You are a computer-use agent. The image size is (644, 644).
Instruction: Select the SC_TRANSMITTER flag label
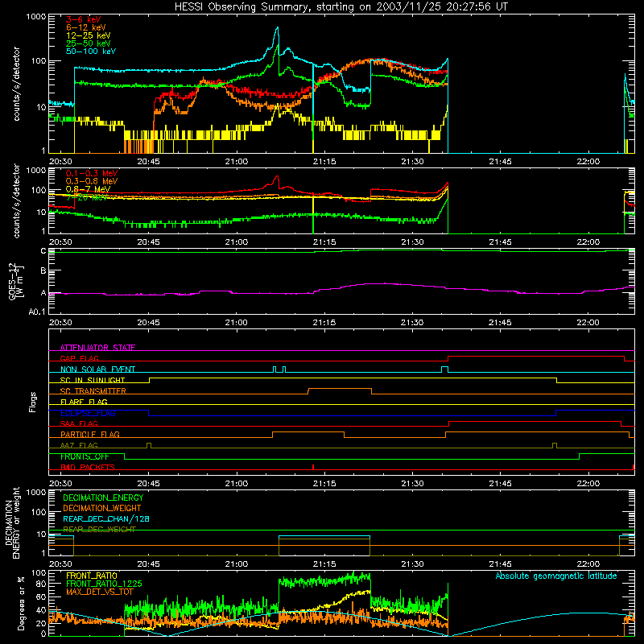(93, 391)
